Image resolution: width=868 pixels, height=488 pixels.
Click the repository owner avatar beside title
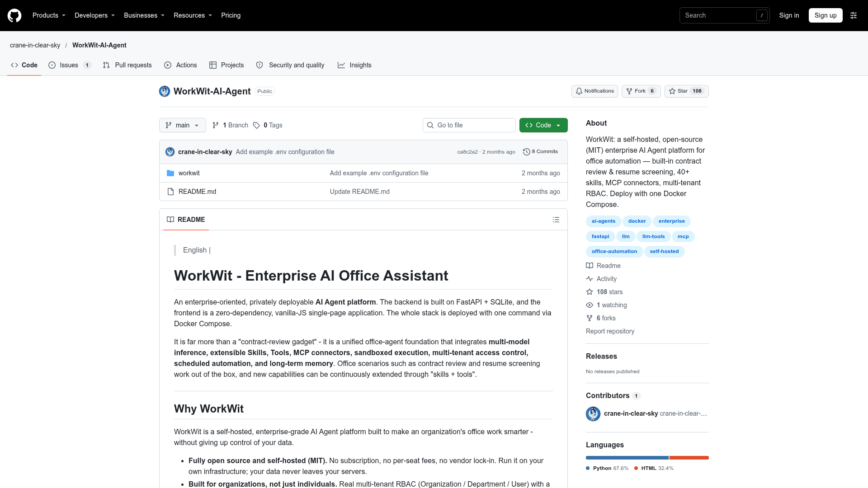(x=165, y=91)
